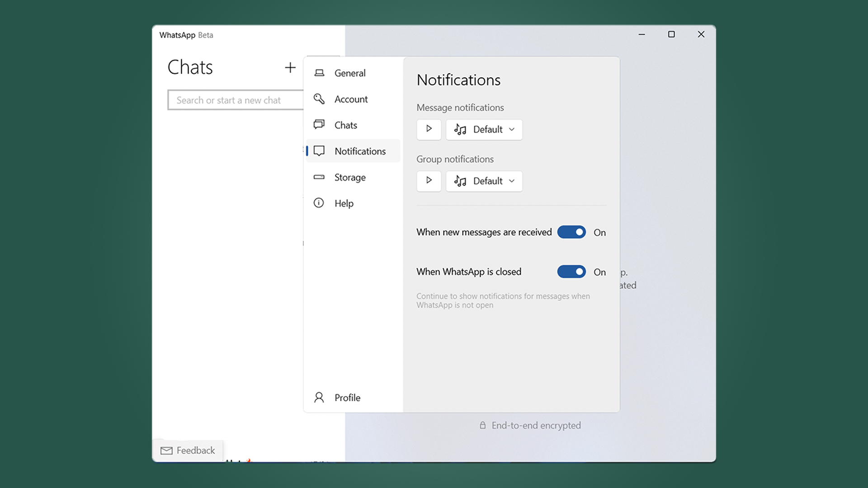Click the Feedback envelope icon

pyautogui.click(x=166, y=450)
